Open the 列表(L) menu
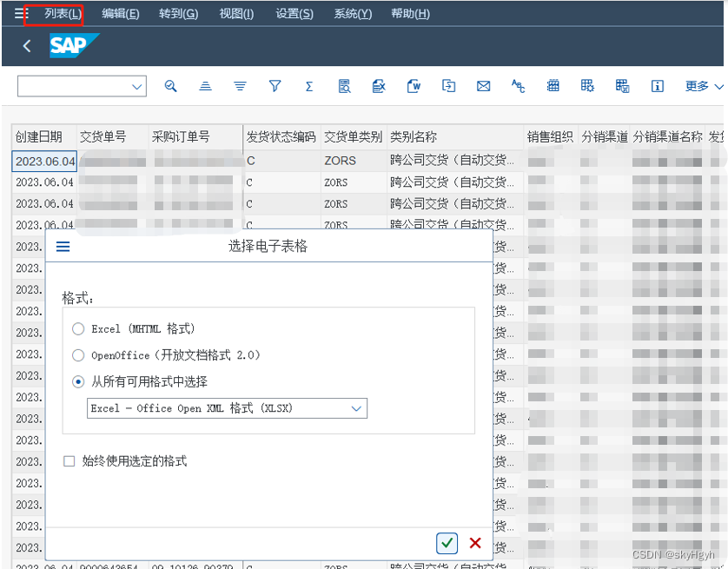The width and height of the screenshot is (728, 569). click(x=63, y=13)
